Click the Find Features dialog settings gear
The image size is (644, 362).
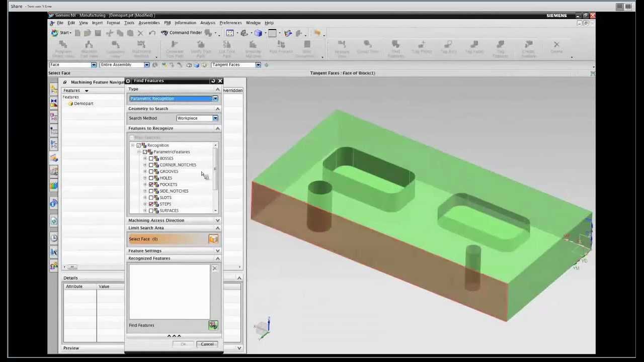coord(128,80)
